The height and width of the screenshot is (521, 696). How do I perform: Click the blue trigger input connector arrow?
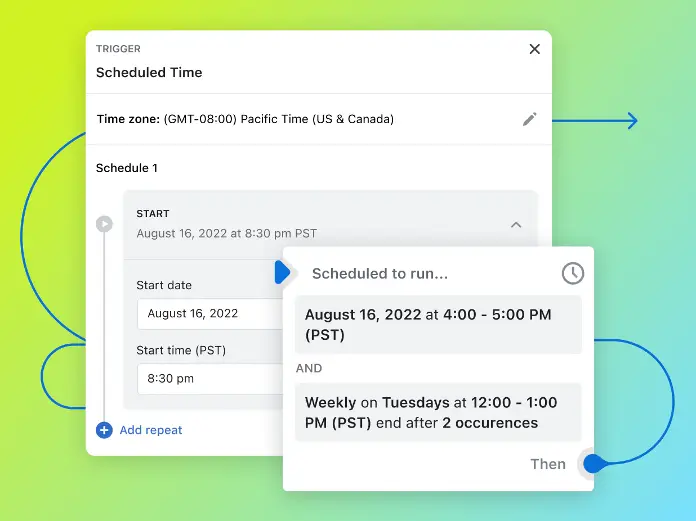(282, 272)
